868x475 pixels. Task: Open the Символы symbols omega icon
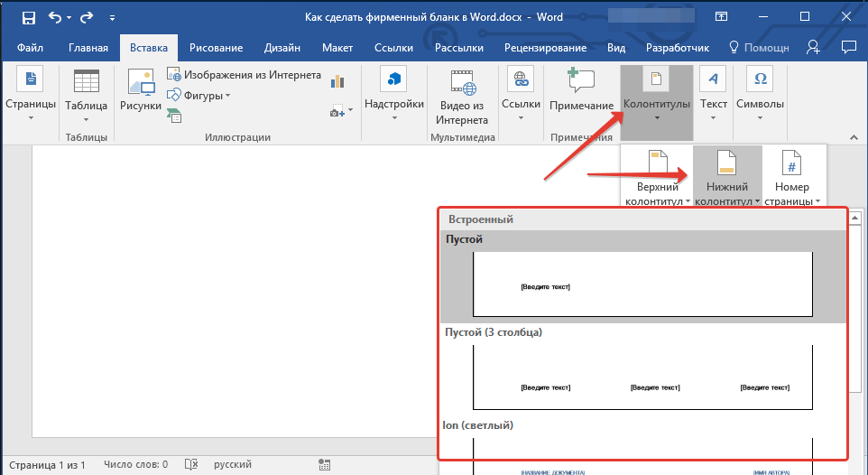pyautogui.click(x=760, y=94)
